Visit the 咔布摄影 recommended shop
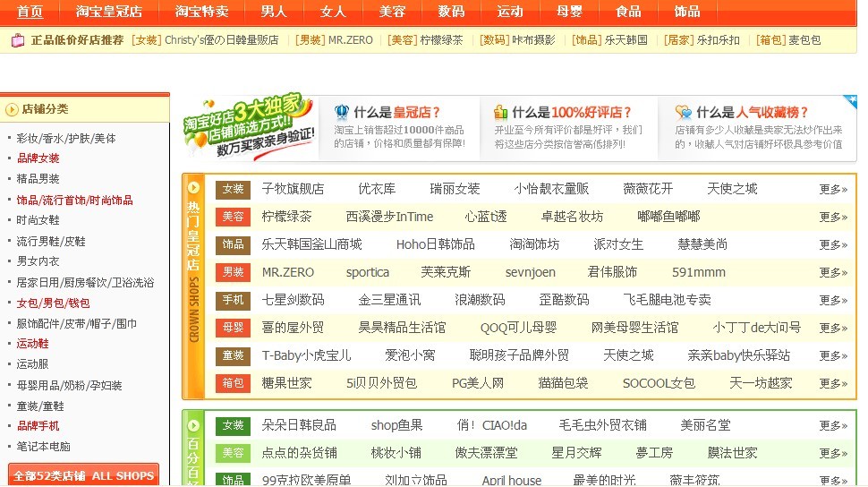 [533, 40]
